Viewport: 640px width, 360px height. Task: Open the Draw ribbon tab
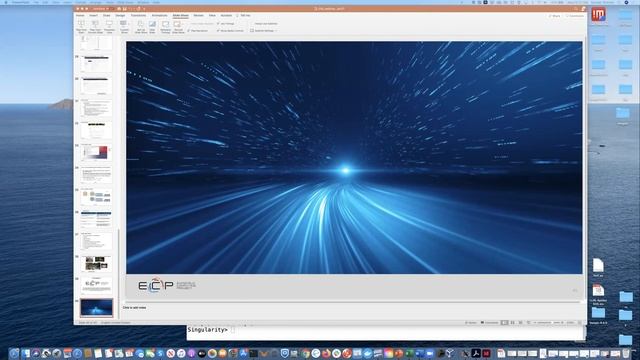pyautogui.click(x=107, y=16)
